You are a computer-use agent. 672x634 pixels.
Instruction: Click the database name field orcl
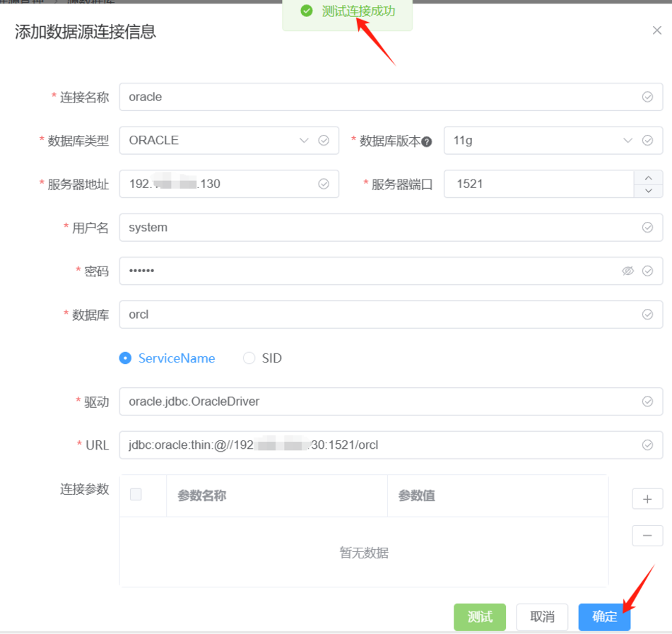click(382, 315)
